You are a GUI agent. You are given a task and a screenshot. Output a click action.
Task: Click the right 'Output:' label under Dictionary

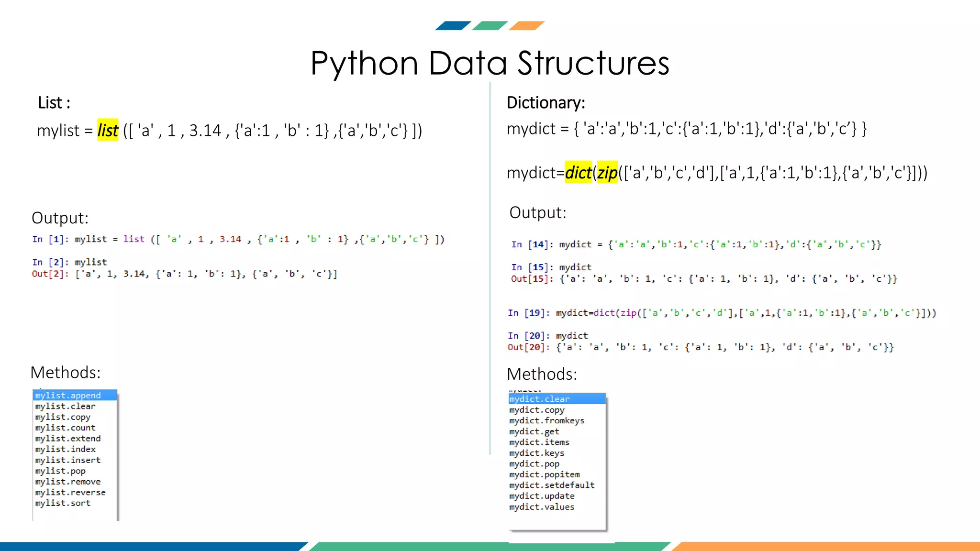(x=538, y=213)
